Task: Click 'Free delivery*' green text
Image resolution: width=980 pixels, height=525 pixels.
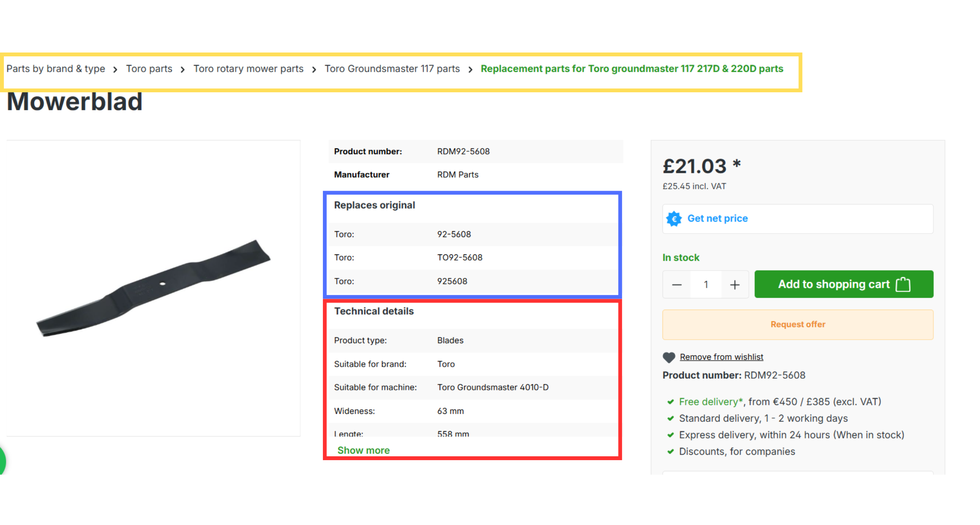Action: tap(711, 402)
